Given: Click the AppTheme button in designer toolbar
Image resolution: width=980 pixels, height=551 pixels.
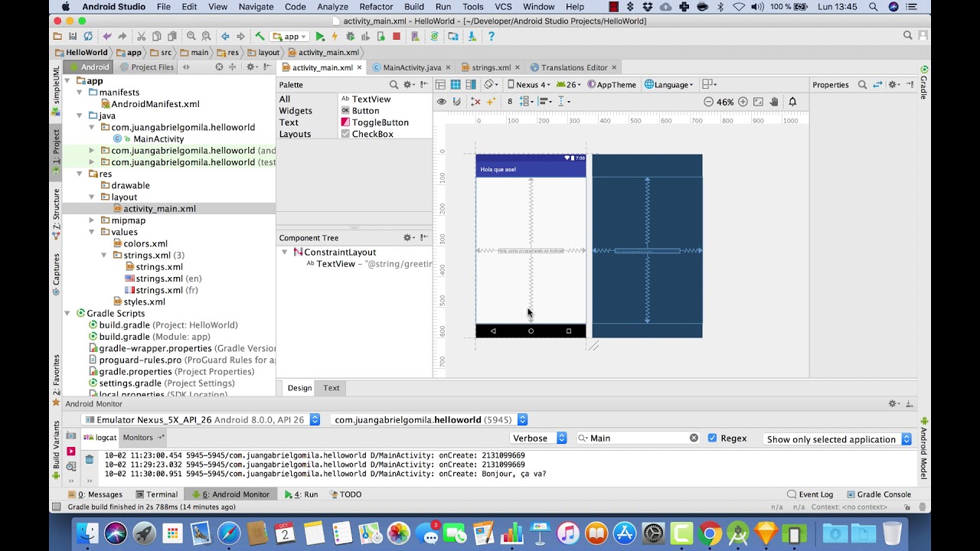Looking at the screenshot, I should (x=612, y=84).
